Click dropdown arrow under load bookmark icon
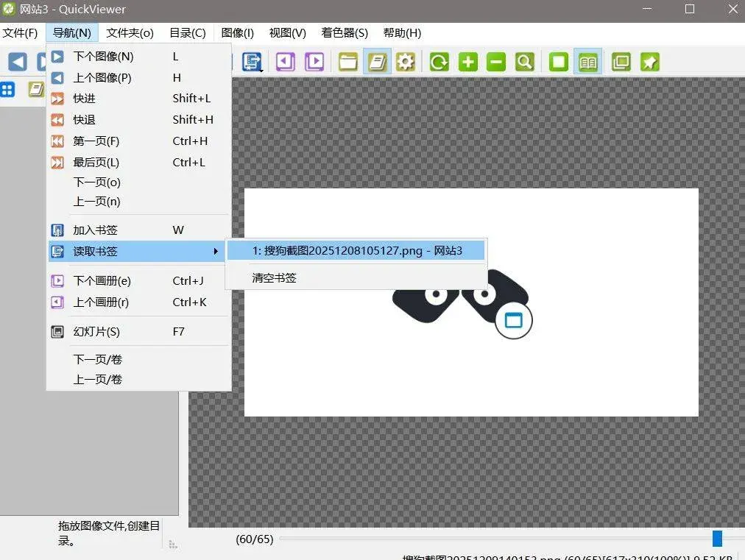Viewport: 745px width, 560px height. tap(261, 71)
